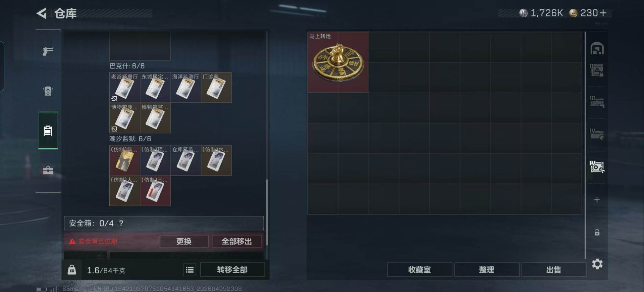Viewport: 644px width, 292px height.
Task: Open settings gear icon near 出售
Action: pyautogui.click(x=597, y=264)
